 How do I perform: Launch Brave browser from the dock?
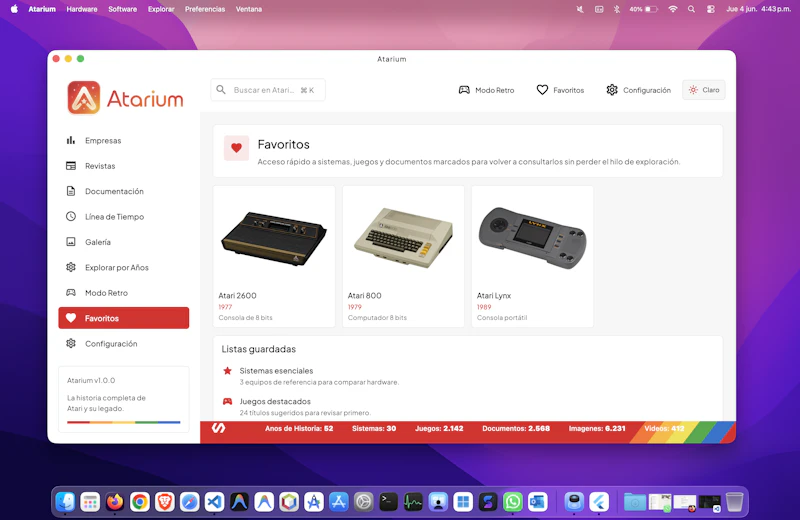pyautogui.click(x=165, y=502)
